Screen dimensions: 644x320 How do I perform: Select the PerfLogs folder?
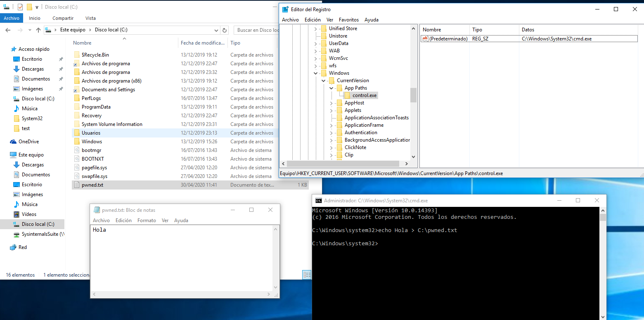click(91, 98)
